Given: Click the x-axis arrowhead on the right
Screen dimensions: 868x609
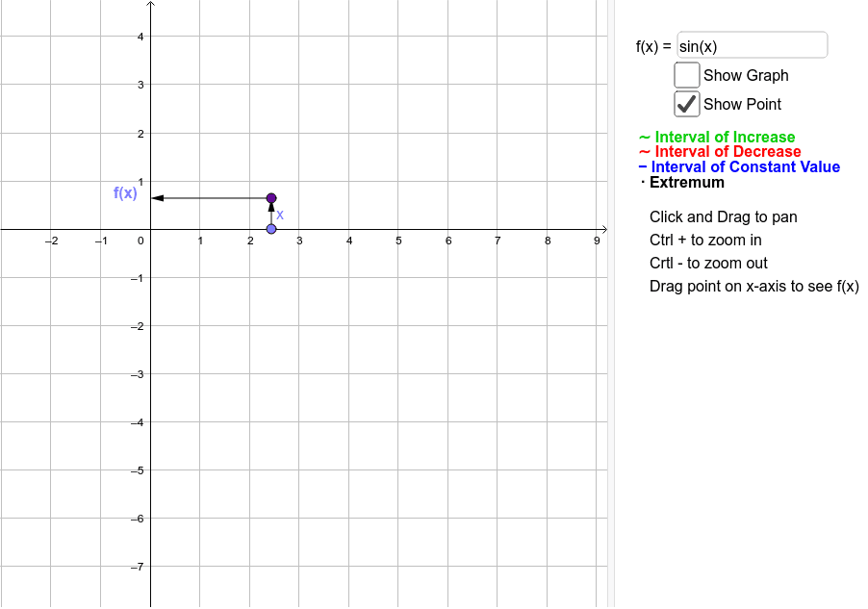Looking at the screenshot, I should coord(604,229).
